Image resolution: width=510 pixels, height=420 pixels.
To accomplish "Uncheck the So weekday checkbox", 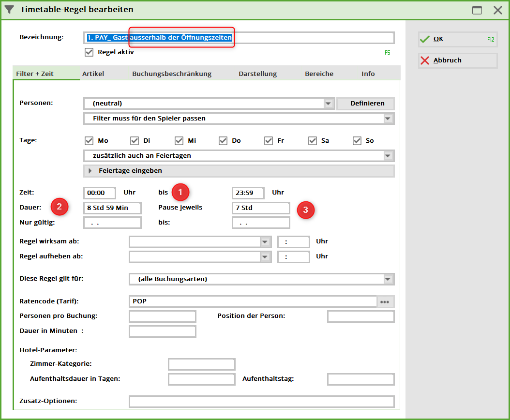I will (x=357, y=141).
